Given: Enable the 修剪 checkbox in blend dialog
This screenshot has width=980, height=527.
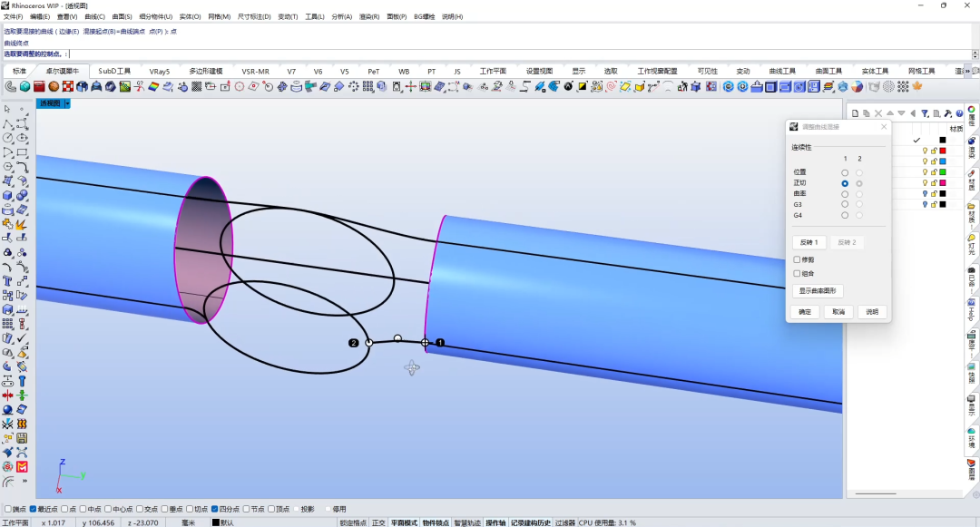Looking at the screenshot, I should pyautogui.click(x=797, y=259).
